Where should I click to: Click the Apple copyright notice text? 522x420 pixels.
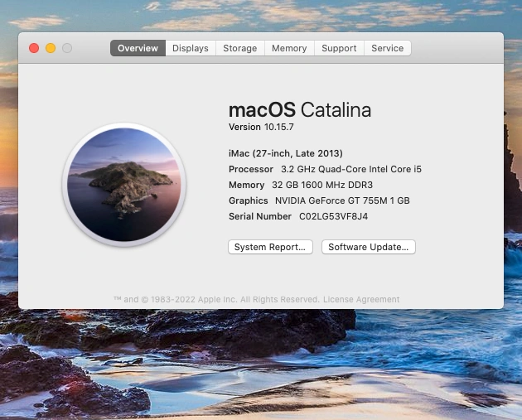[216, 300]
